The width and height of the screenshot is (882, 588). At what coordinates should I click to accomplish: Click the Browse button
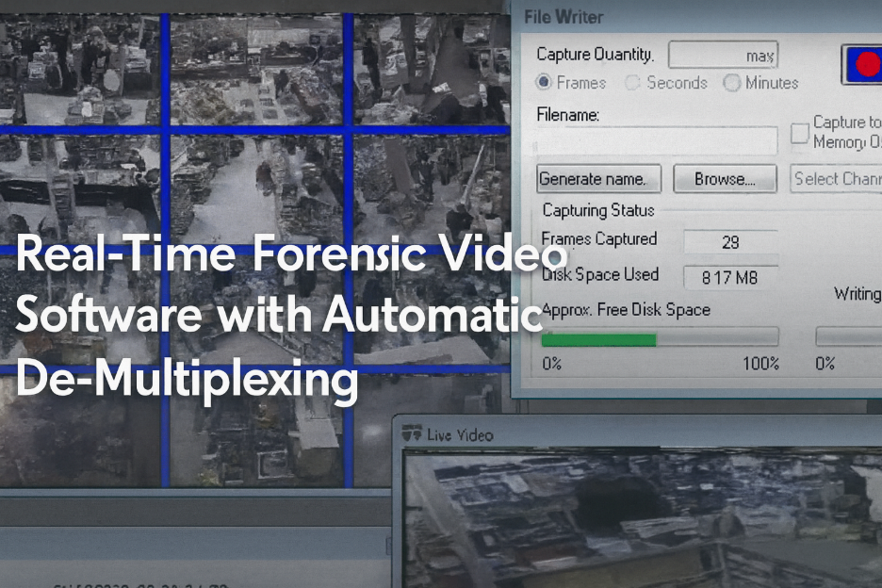[x=725, y=178]
